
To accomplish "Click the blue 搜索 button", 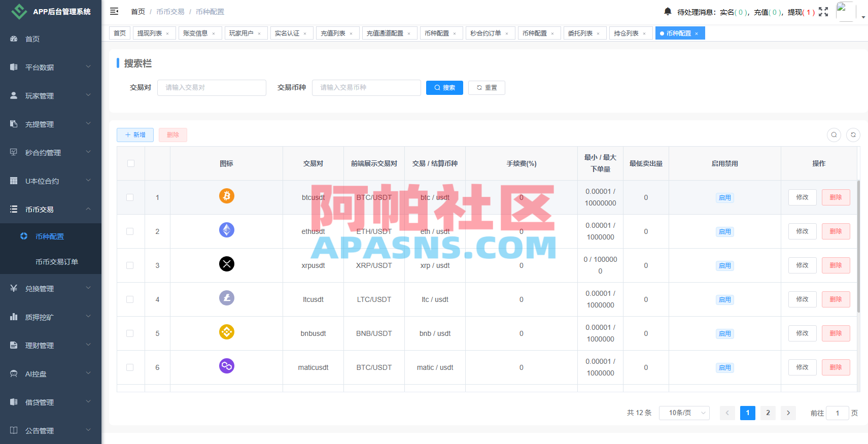I will 444,88.
